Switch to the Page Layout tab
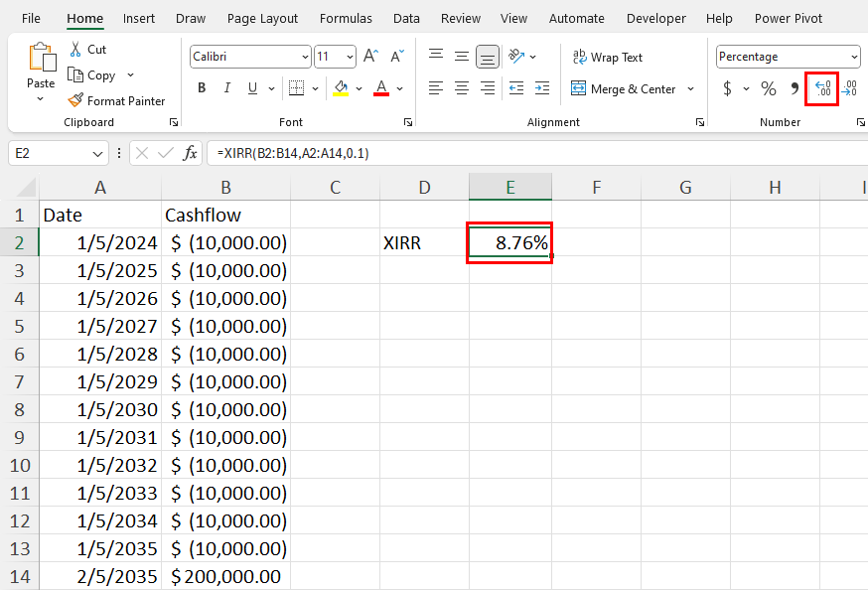Image resolution: width=868 pixels, height=590 pixels. coord(262,18)
